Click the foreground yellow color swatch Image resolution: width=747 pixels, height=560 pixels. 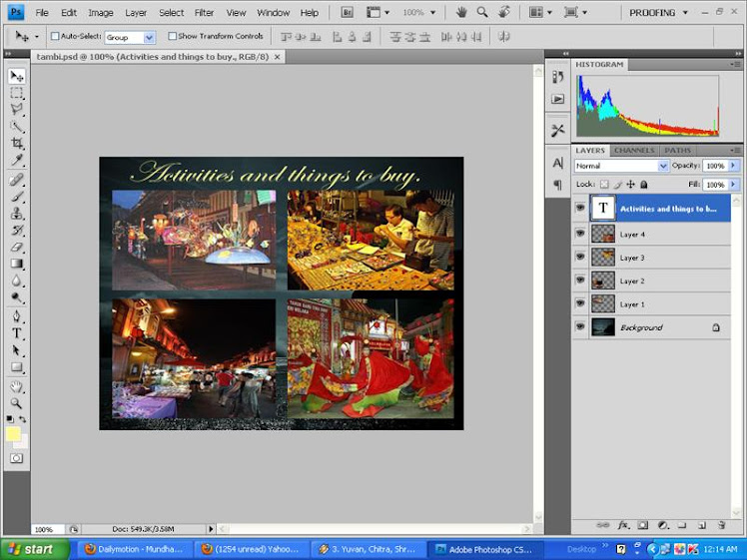[x=13, y=434]
